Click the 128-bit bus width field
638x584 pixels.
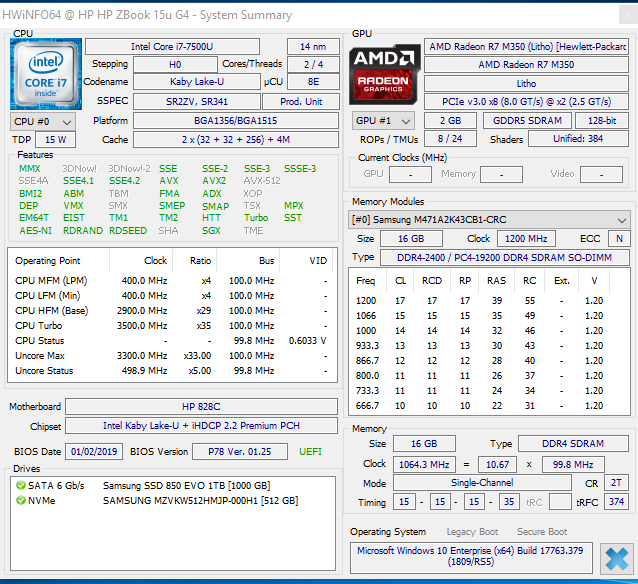pyautogui.click(x=602, y=120)
